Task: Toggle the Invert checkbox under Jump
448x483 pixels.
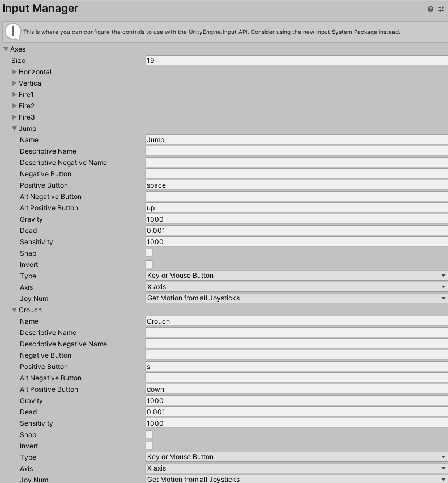Action: (x=150, y=264)
